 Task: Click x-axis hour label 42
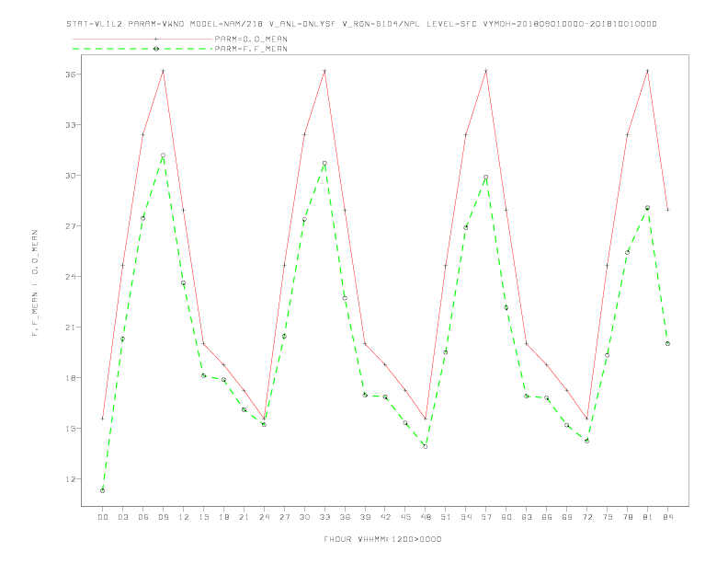coord(385,517)
